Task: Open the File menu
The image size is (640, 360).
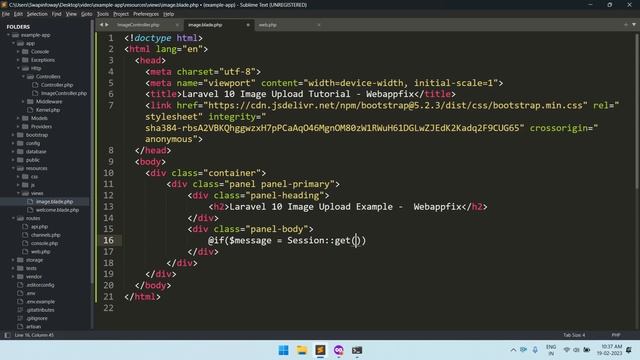Action: click(6, 14)
